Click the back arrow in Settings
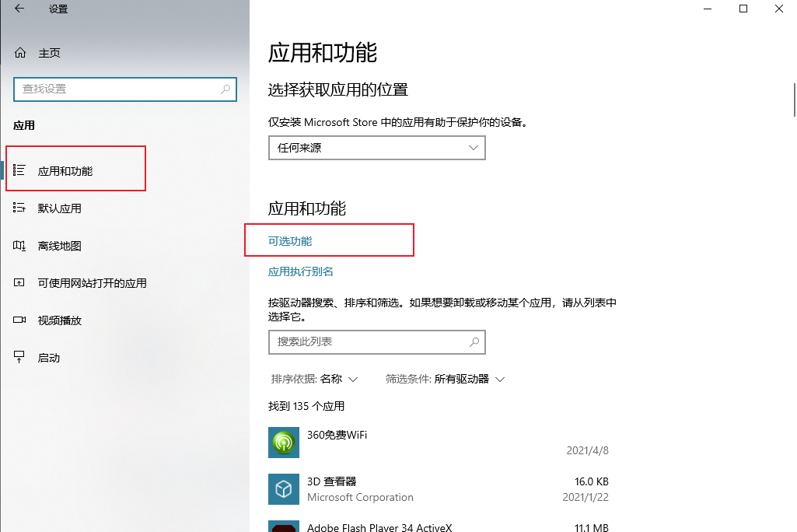Screen dimensions: 797x532 [19, 9]
